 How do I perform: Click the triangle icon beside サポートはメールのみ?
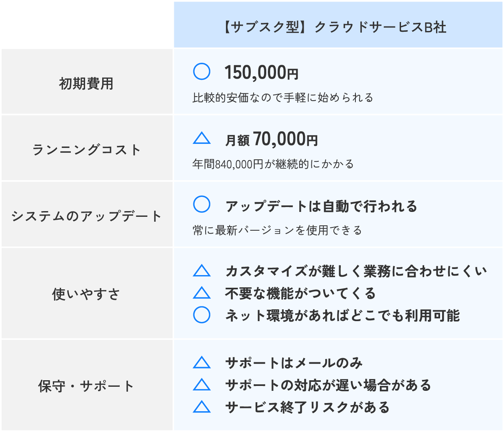tap(202, 363)
